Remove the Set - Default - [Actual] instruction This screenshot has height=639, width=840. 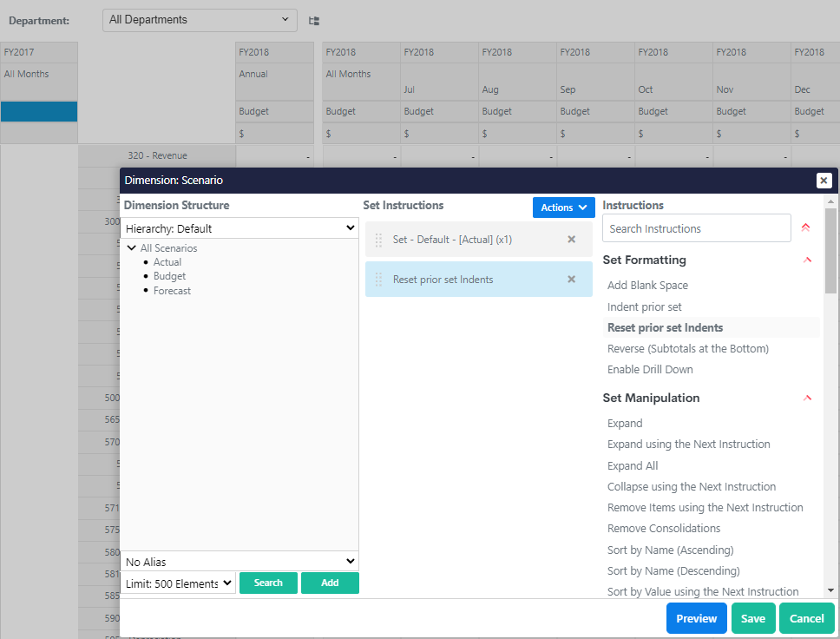pyautogui.click(x=571, y=240)
